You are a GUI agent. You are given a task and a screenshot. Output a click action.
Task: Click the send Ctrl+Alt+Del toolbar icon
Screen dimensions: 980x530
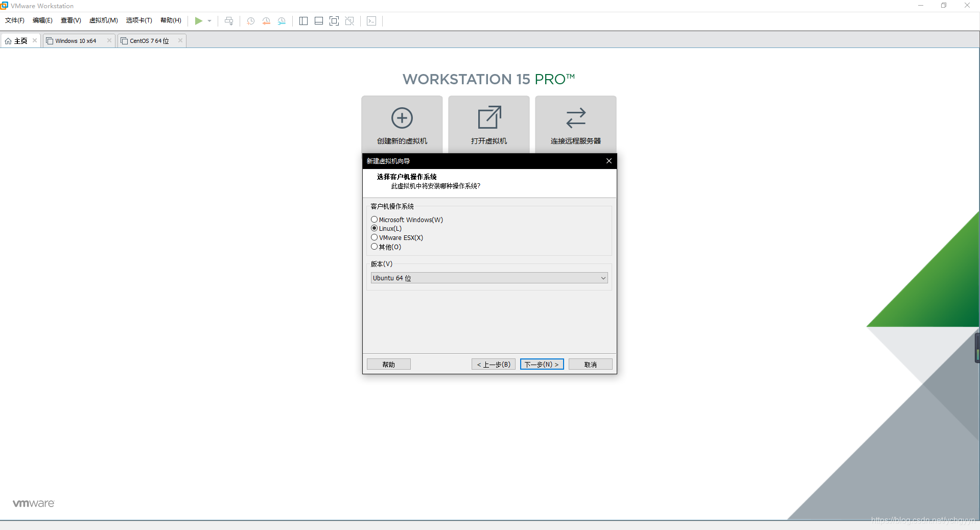(229, 21)
